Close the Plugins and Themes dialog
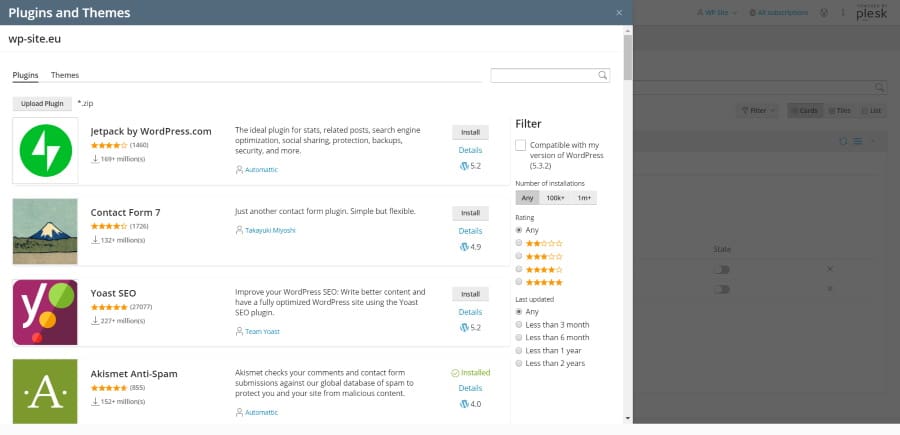Screen dimensions: 900x435 [619, 13]
